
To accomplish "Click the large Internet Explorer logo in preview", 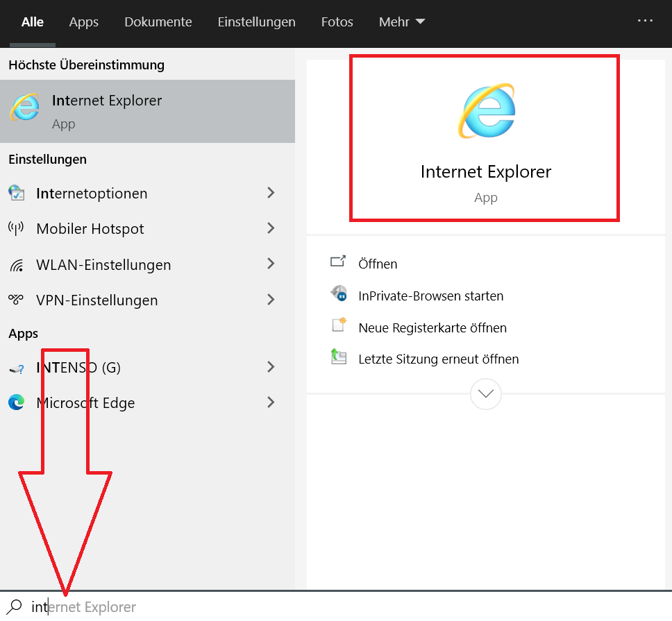I will click(487, 110).
